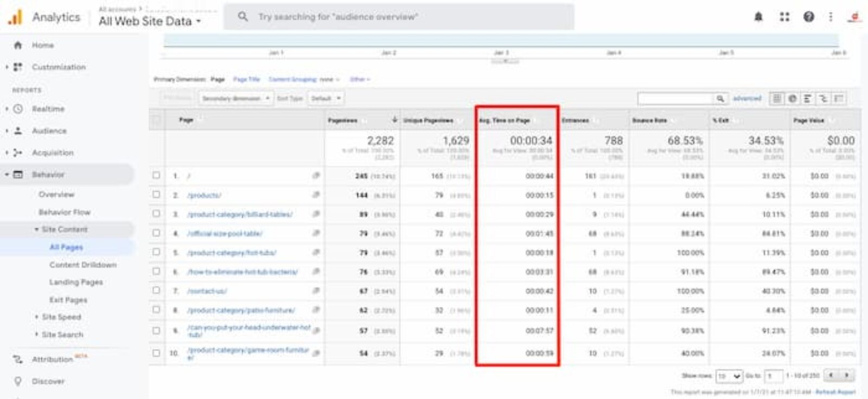Click the Go to page number field
Image resolution: width=868 pixels, height=399 pixels.
(x=773, y=376)
